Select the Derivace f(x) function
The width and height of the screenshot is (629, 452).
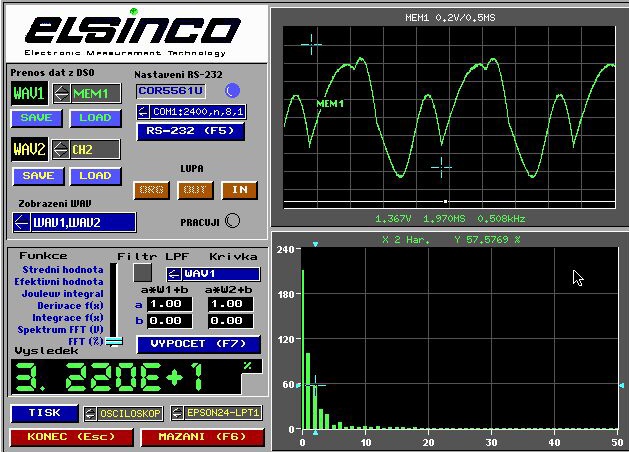tap(70, 306)
